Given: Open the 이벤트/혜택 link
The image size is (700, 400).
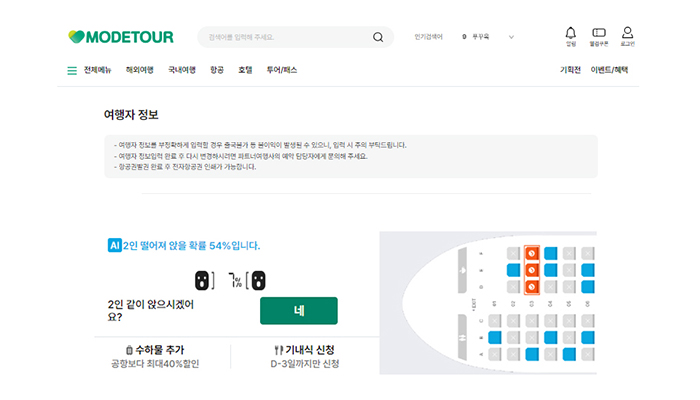Looking at the screenshot, I should click(609, 70).
